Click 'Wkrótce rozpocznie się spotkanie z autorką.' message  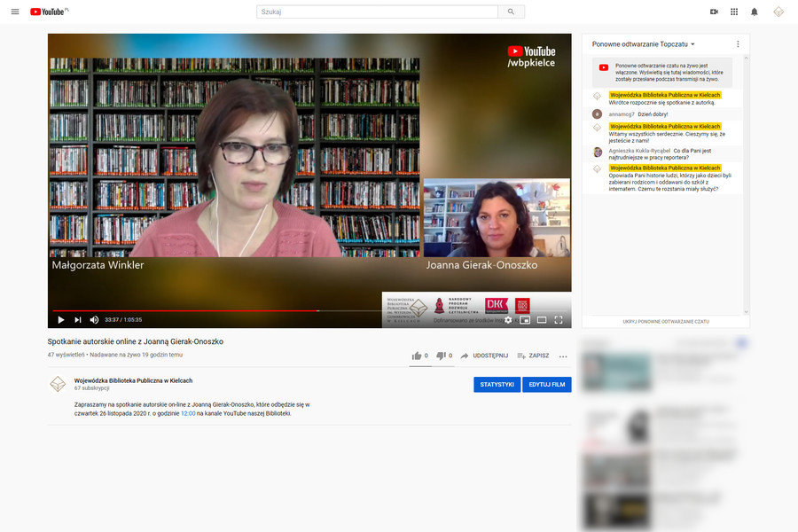click(661, 103)
